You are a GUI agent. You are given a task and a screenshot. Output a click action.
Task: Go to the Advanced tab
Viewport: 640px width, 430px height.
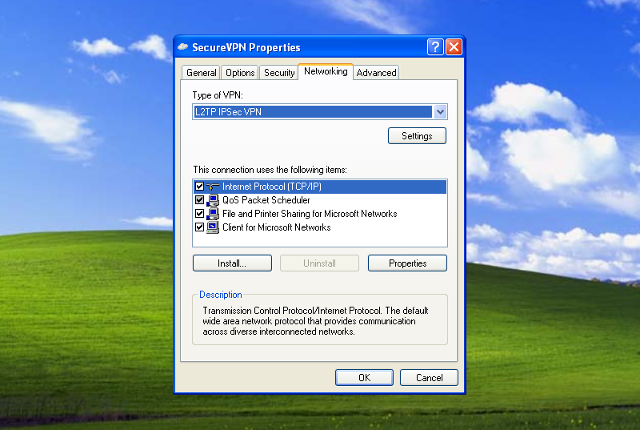(376, 73)
